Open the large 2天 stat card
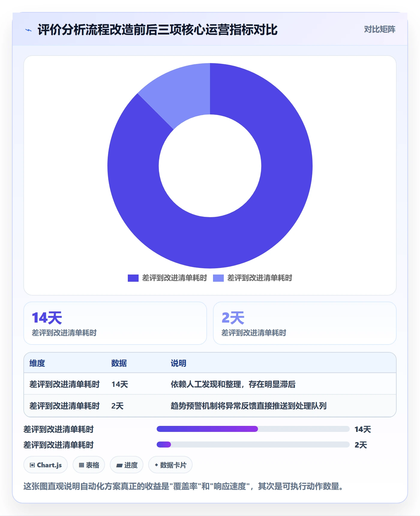The width and height of the screenshot is (420, 516). pos(304,323)
